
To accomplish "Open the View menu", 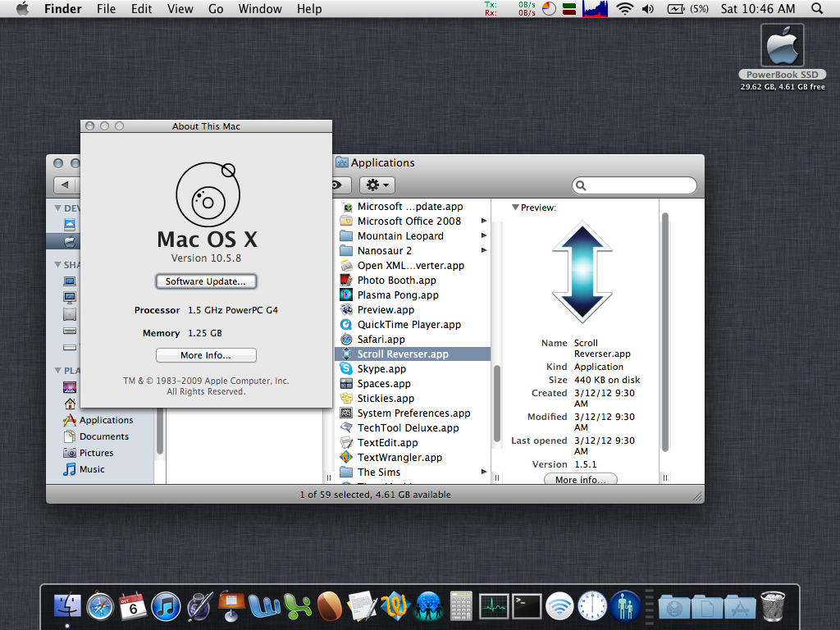I will [180, 8].
